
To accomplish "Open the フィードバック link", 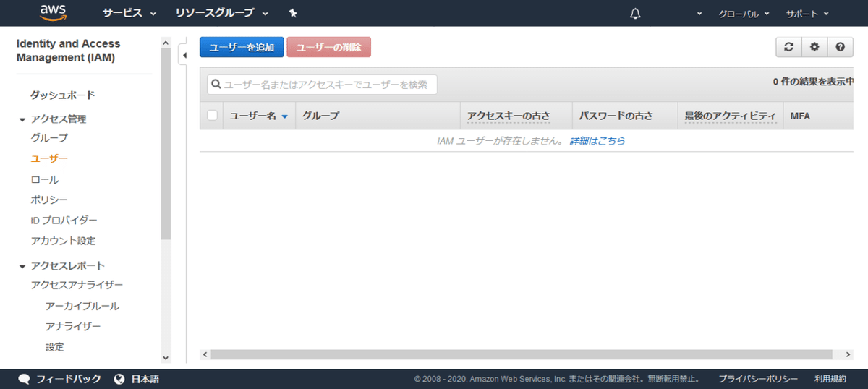I will pos(69,379).
